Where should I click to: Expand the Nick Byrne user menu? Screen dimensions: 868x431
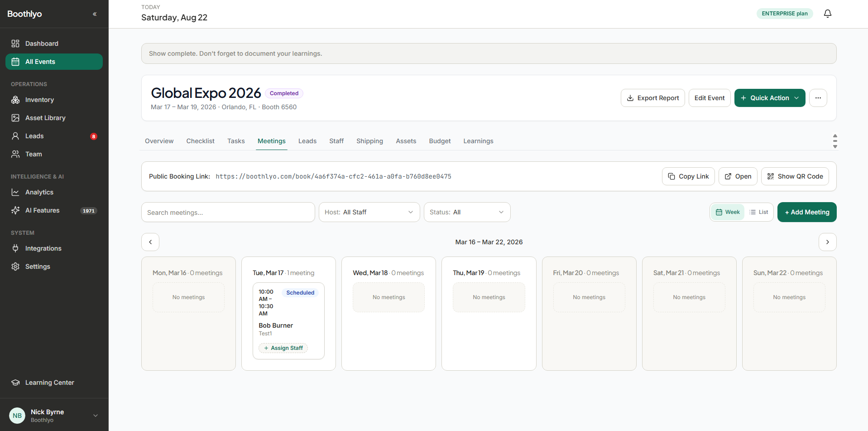(x=54, y=416)
